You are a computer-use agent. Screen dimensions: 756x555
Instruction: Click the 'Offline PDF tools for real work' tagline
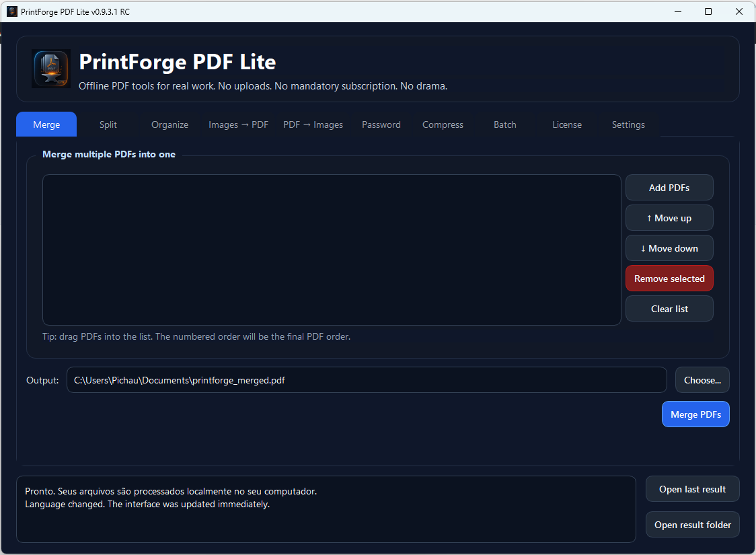tap(263, 86)
